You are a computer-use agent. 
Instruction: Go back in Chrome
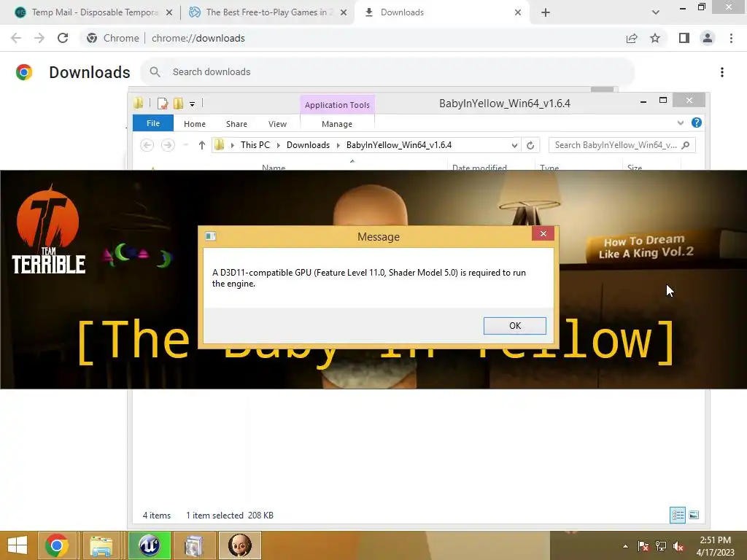tap(16, 38)
